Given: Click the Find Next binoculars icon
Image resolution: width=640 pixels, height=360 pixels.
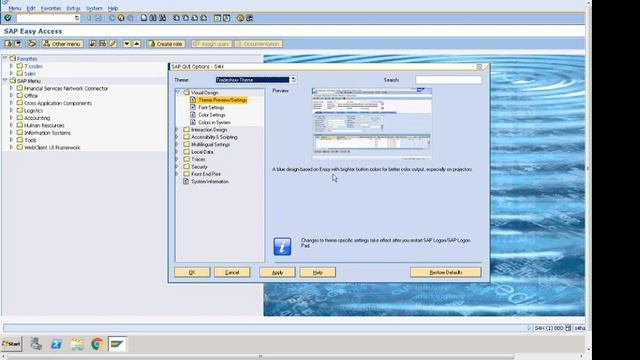Looking at the screenshot, I should tap(162, 18).
